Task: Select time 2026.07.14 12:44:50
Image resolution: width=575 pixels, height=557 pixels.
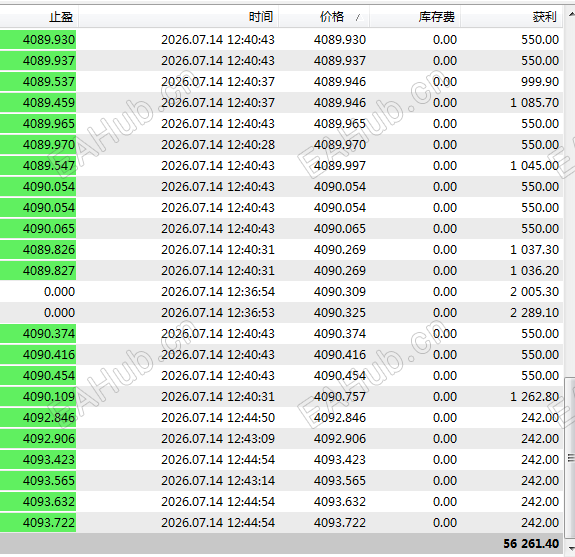Action: pos(218,418)
